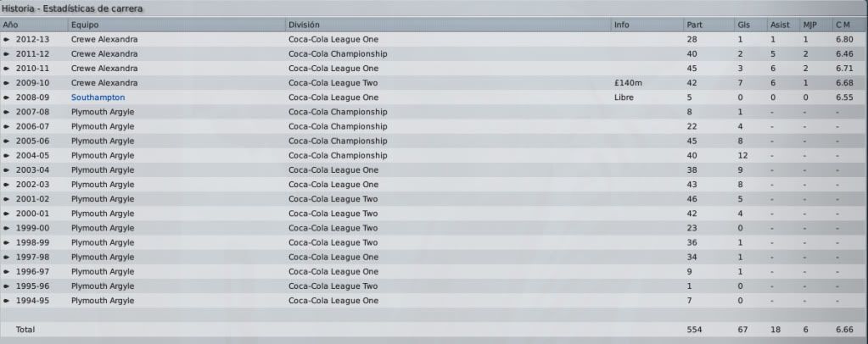Sort by the Año column header
This screenshot has height=344, width=868.
coord(34,25)
